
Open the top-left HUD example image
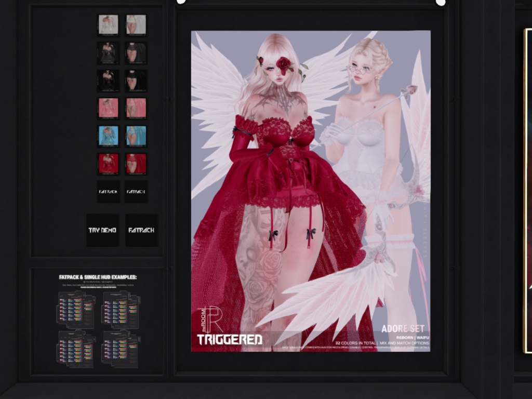click(x=75, y=310)
